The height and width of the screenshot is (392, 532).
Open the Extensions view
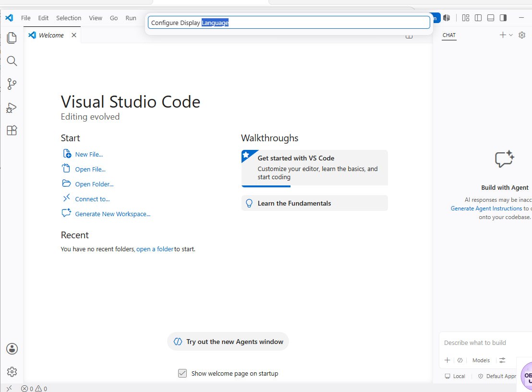12,130
